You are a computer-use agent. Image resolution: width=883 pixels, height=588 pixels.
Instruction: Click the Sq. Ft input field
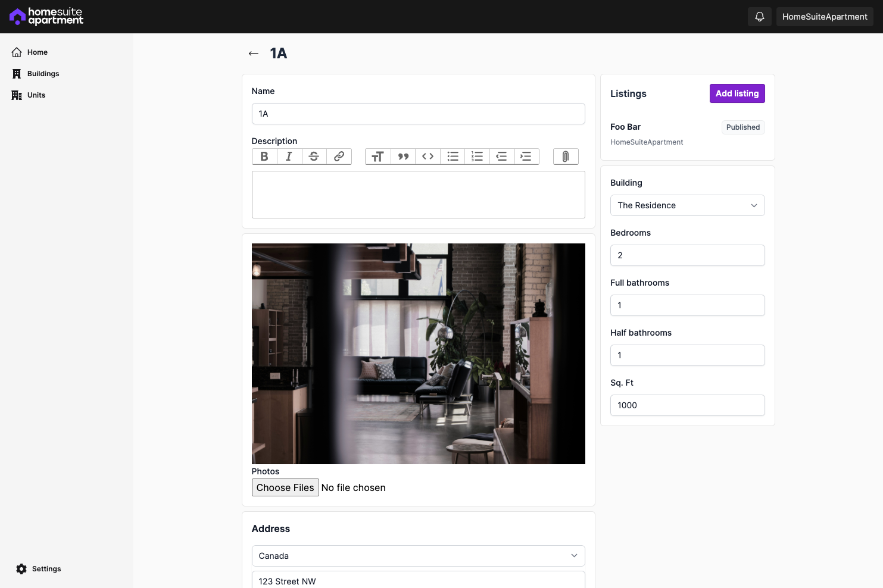click(x=688, y=405)
